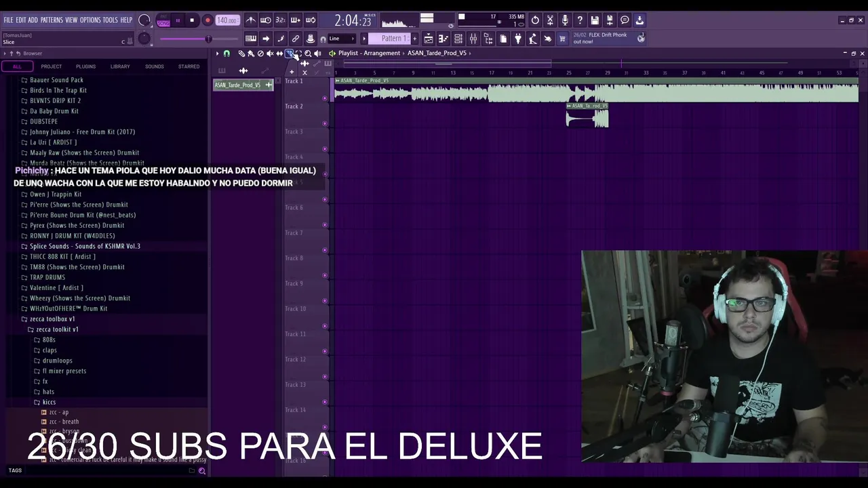Open the TOOLS menu
The height and width of the screenshot is (488, 868).
pos(111,20)
